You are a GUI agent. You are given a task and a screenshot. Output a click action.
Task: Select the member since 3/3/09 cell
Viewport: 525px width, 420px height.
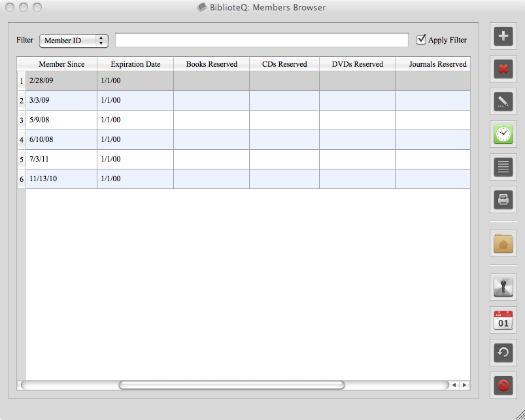[x=61, y=100]
